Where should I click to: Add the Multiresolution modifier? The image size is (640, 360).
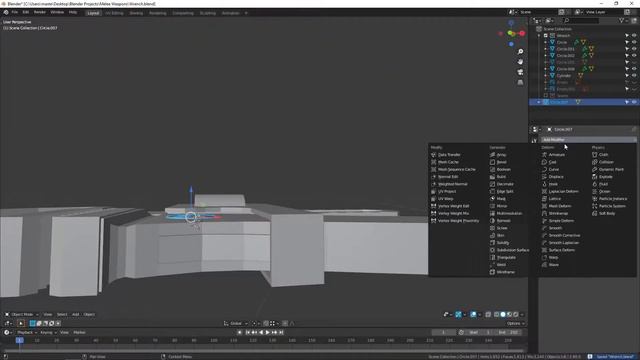[x=506, y=213]
